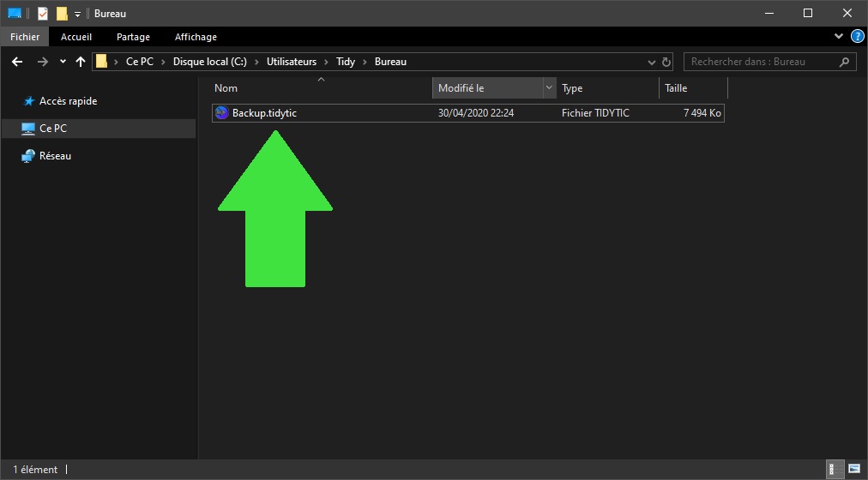Viewport: 868px width, 480px height.
Task: Expand the chevron after Tidy breadcrumb
Action: pos(365,62)
